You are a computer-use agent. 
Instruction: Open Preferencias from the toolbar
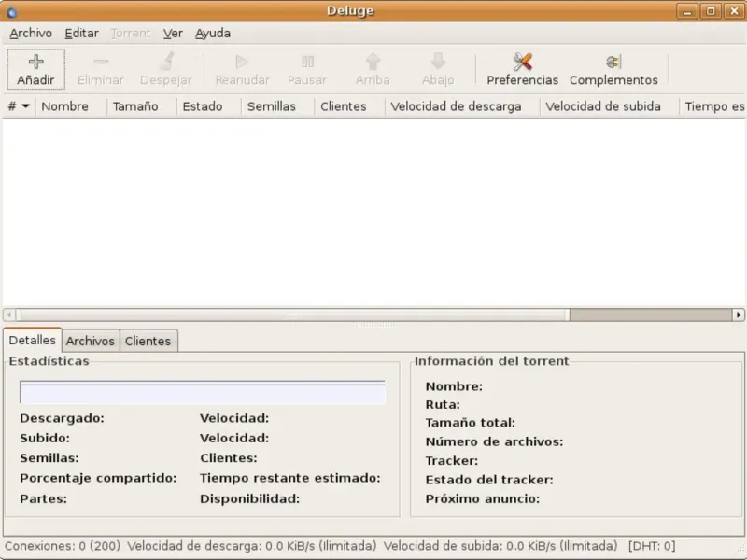coord(522,69)
